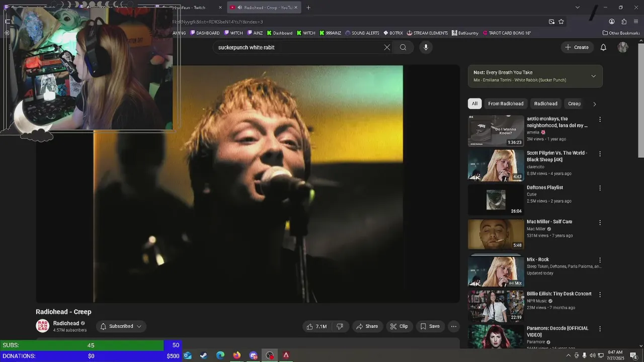The image size is (644, 362).
Task: Open options for Scott Pilgrim video
Action: tap(600, 154)
